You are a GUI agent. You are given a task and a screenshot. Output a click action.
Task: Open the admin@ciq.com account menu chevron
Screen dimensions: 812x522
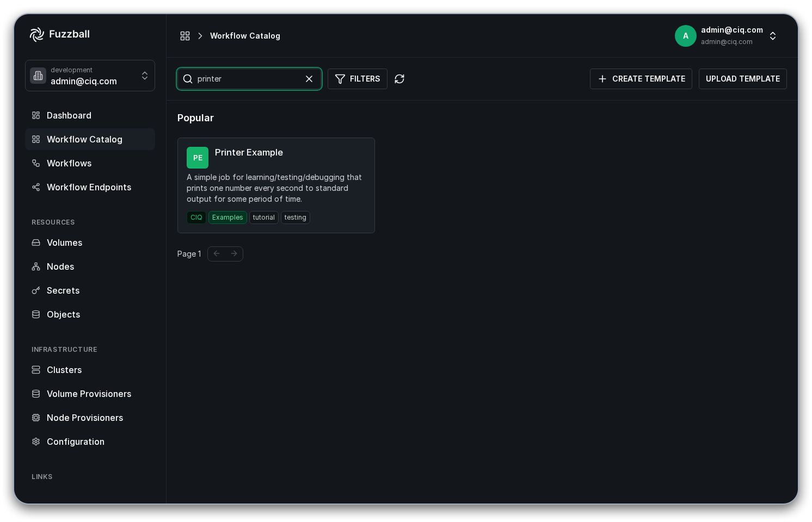pos(773,36)
